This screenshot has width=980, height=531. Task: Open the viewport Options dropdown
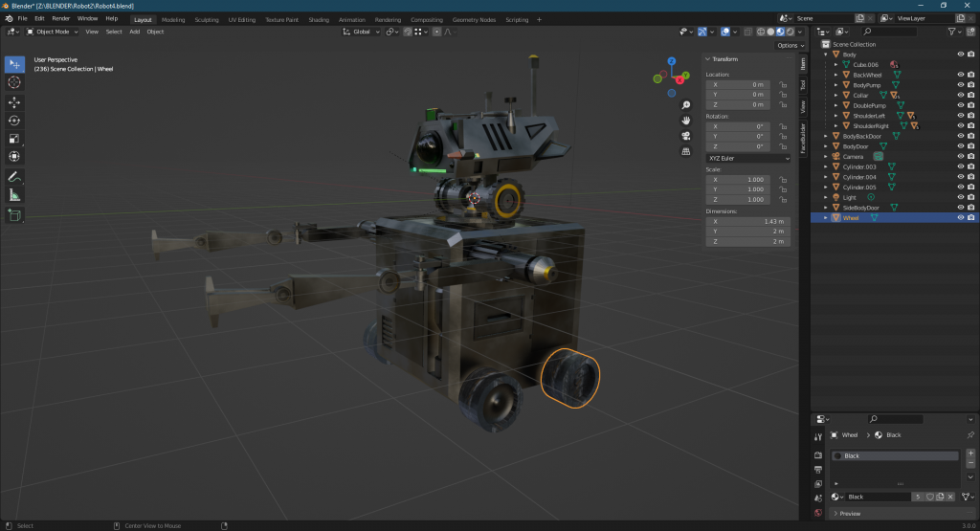tap(790, 46)
